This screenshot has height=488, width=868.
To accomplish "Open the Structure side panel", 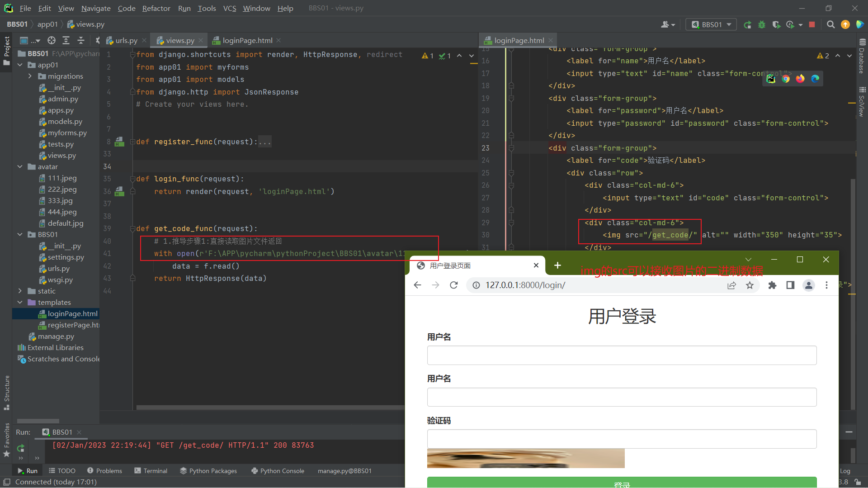I will 7,393.
